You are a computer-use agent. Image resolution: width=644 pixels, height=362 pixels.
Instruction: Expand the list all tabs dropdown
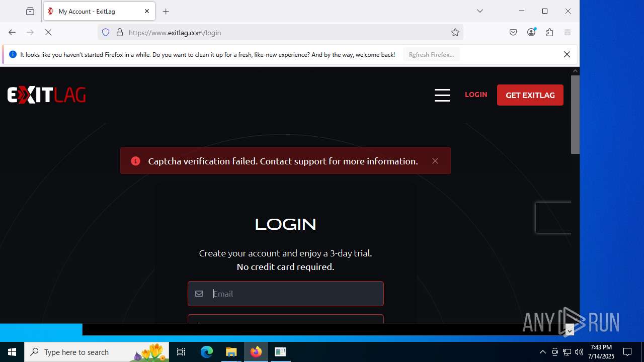click(480, 11)
